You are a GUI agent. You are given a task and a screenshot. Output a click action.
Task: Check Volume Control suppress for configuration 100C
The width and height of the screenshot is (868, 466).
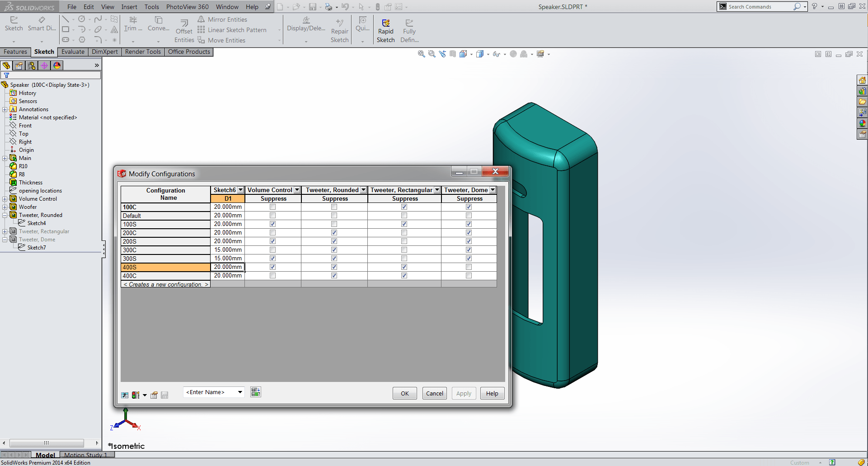tap(272, 207)
